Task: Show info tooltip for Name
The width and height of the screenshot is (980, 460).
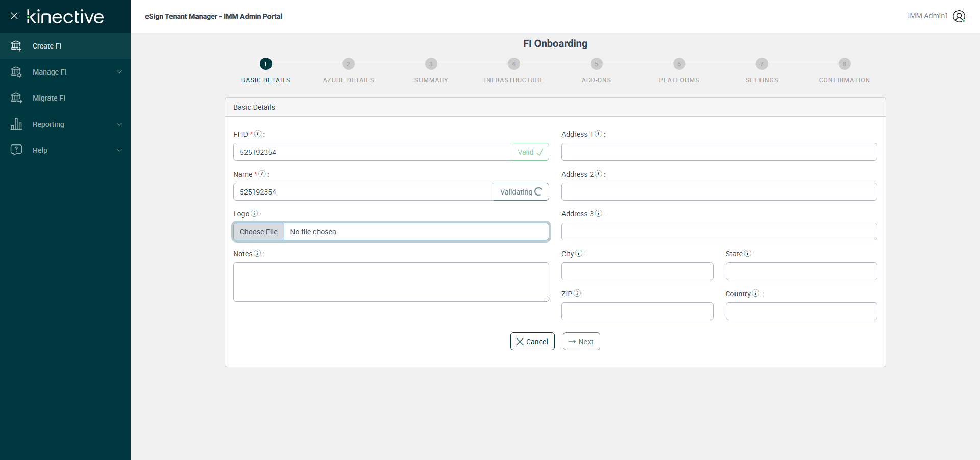Action: point(262,174)
